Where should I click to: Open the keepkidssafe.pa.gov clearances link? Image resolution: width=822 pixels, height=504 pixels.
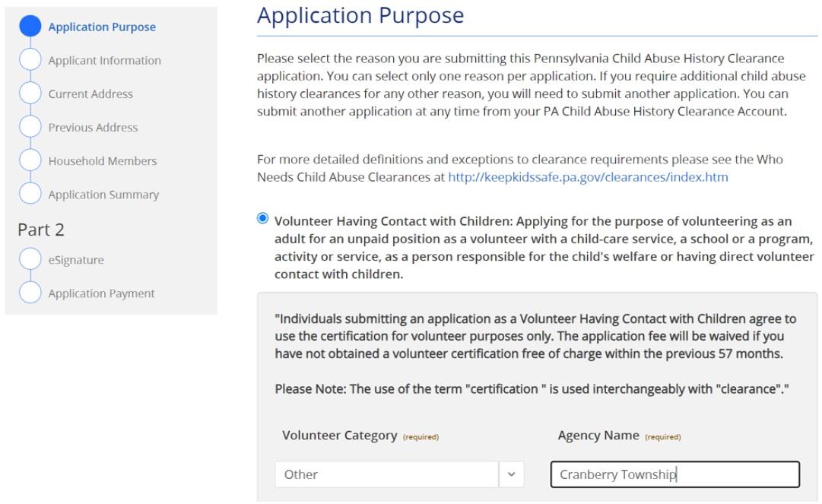(x=588, y=177)
